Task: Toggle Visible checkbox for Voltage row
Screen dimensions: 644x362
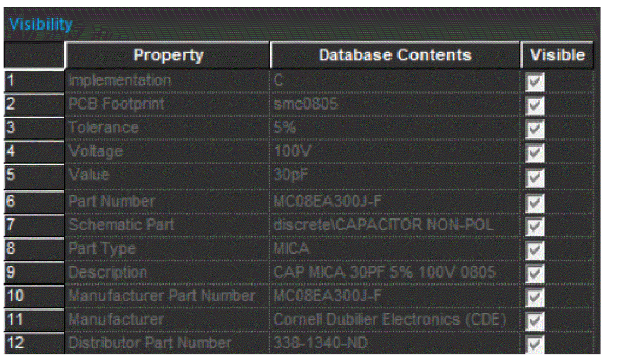Action: point(536,154)
